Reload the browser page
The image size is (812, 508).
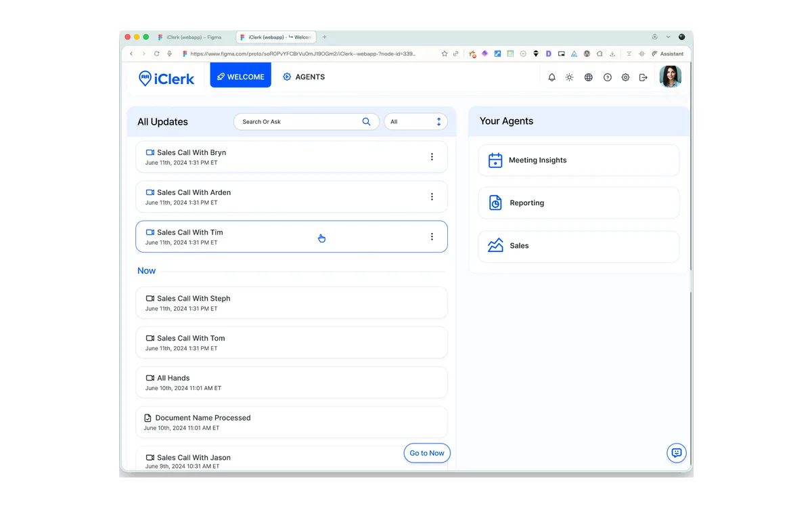tap(157, 54)
